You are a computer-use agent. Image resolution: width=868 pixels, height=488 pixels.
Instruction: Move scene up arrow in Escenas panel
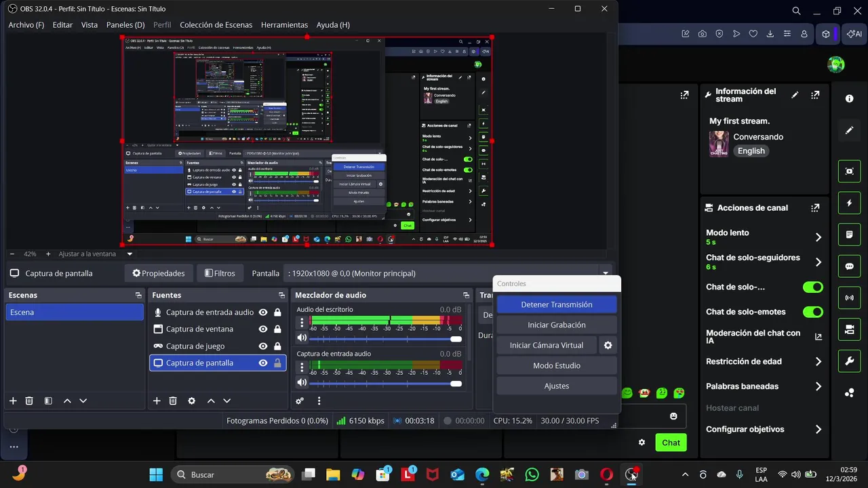click(67, 401)
